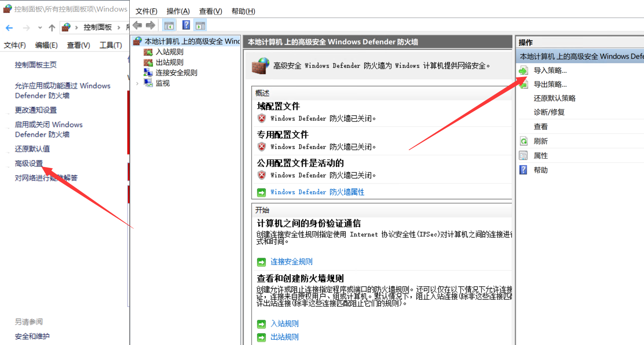Click the root firewall icon in the tree
Image resolution: width=644 pixels, height=345 pixels.
(137, 41)
